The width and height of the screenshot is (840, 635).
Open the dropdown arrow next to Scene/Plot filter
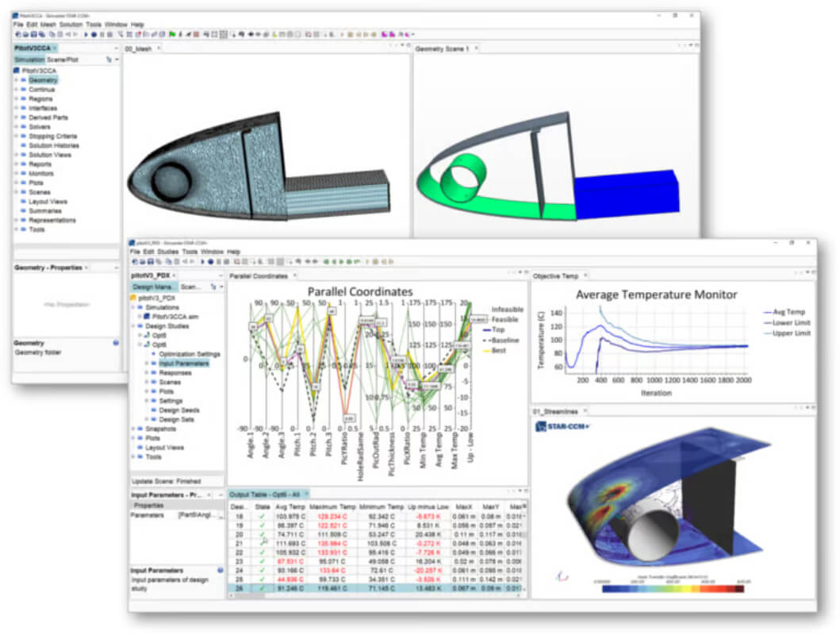[117, 60]
